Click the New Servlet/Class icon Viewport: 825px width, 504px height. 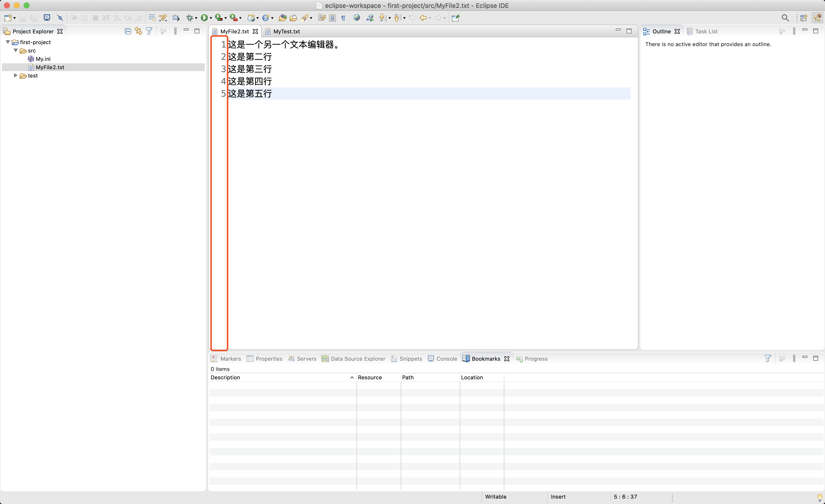[x=266, y=18]
